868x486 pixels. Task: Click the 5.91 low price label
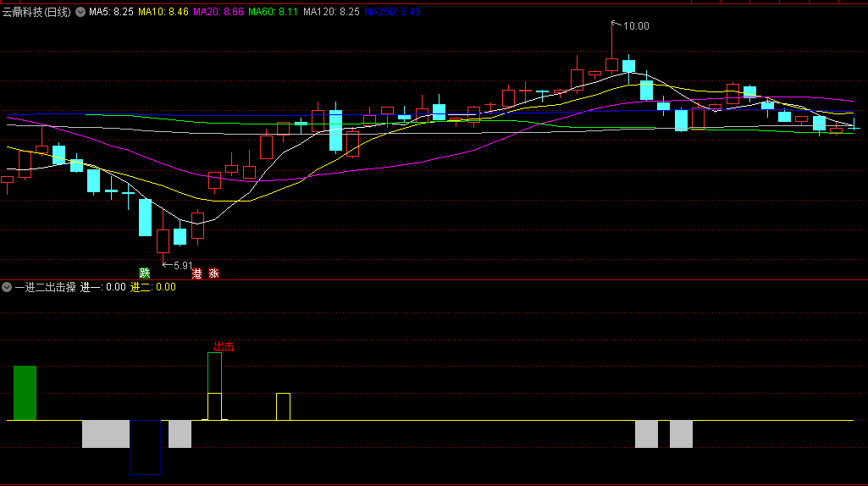[183, 266]
